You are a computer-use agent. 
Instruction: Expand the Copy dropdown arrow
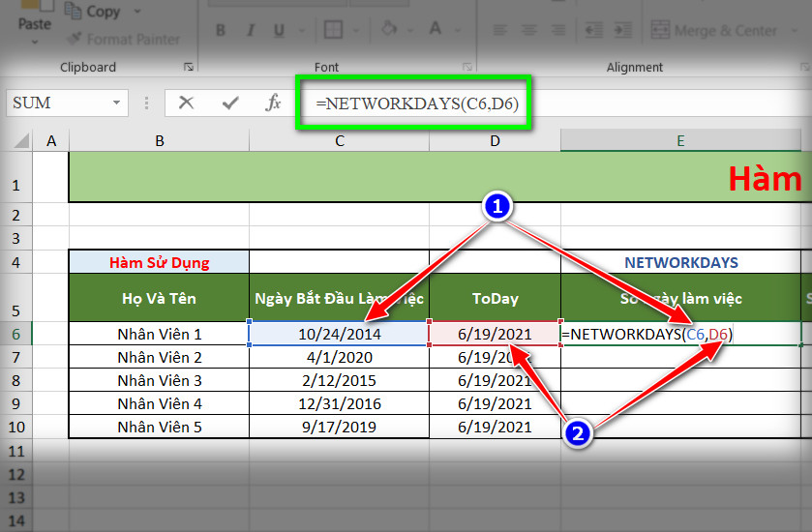[137, 11]
